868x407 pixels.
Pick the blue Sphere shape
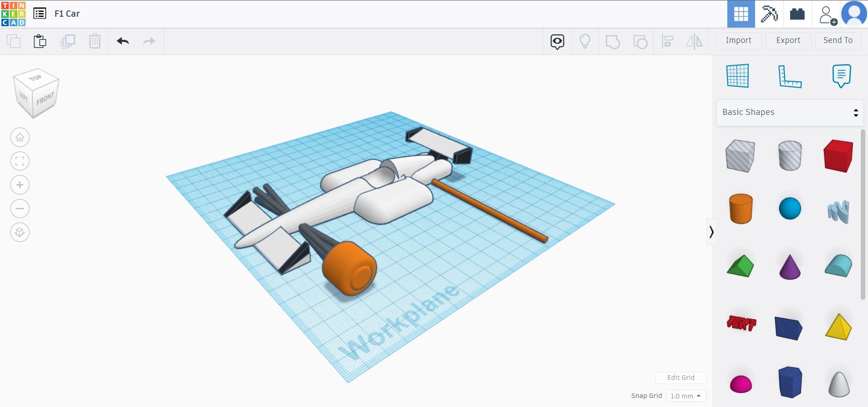pyautogui.click(x=790, y=208)
